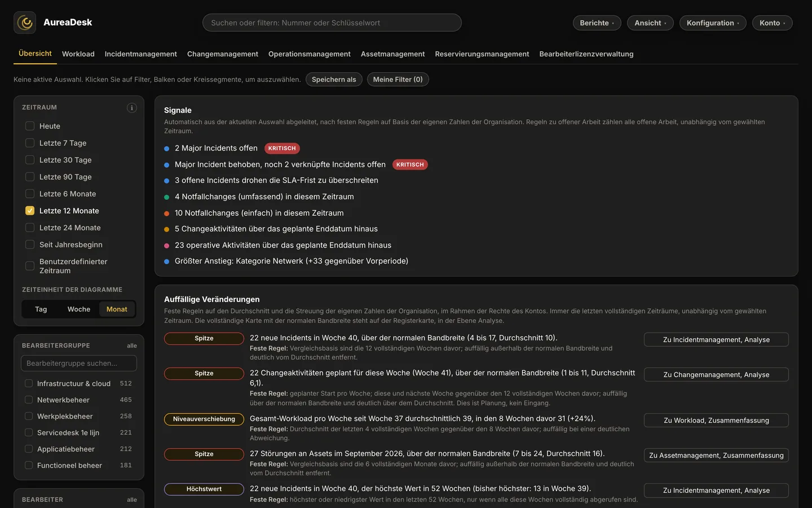Click the Speichern als button
The height and width of the screenshot is (508, 812).
pos(334,80)
